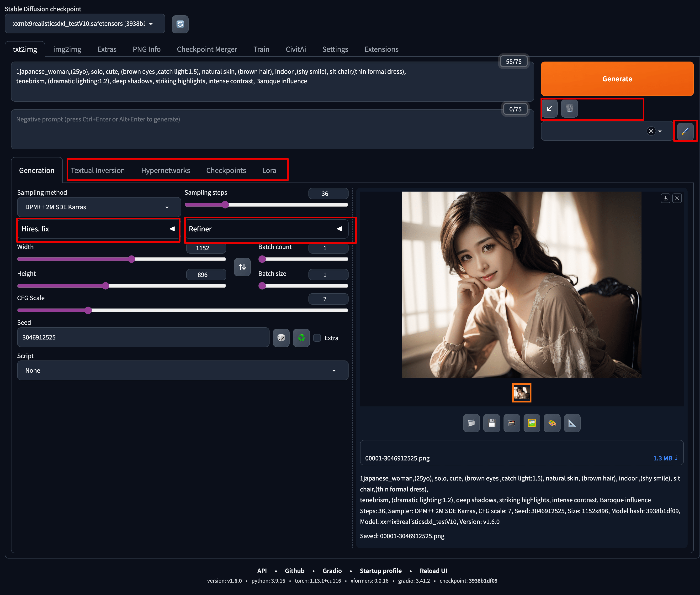Click the read generation parameters arrow icon
Viewport: 700px width, 595px height.
549,109
